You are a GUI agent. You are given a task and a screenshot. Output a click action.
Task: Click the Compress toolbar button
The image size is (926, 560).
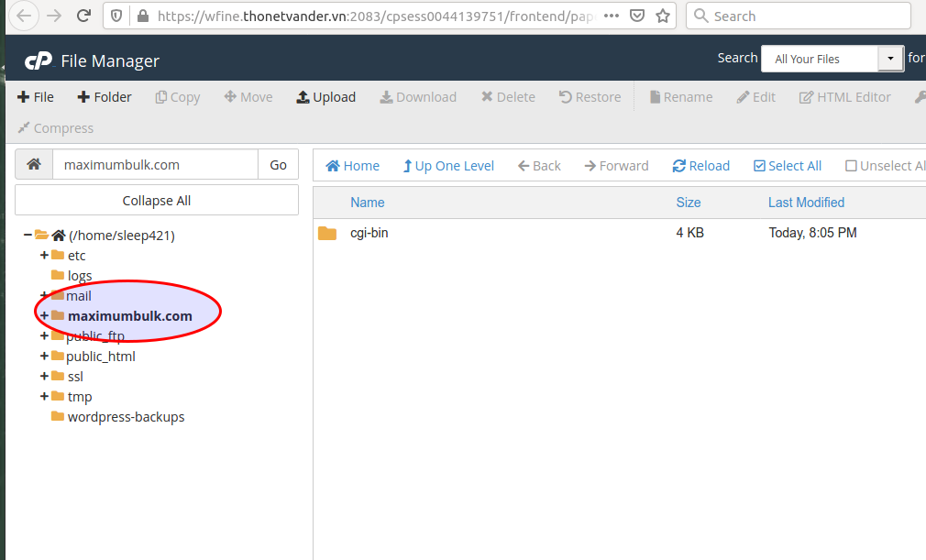[x=56, y=128]
